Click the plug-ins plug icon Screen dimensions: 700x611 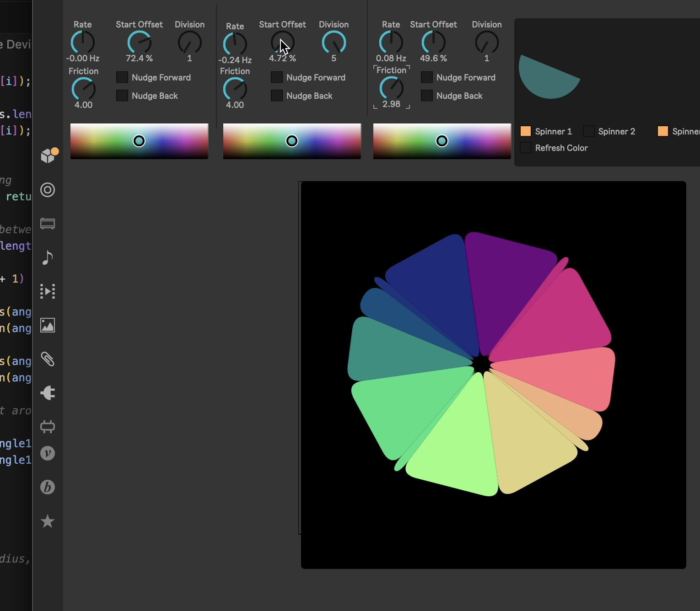pos(48,393)
